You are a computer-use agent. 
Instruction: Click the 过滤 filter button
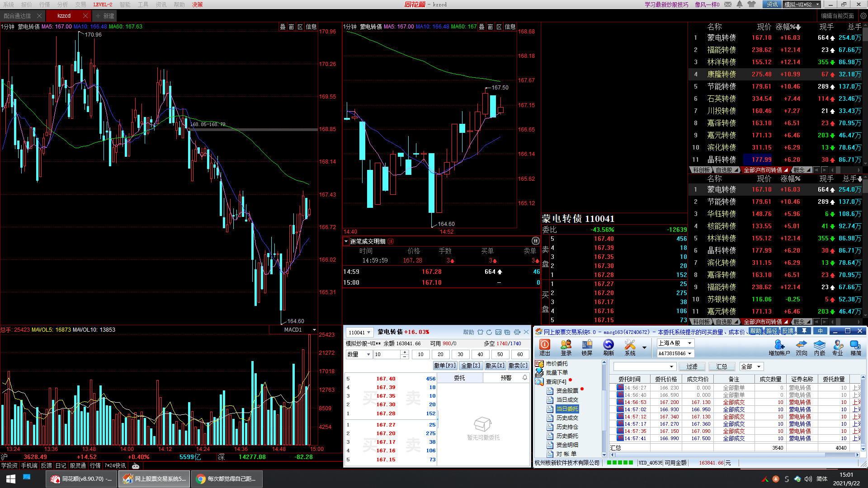click(x=692, y=366)
